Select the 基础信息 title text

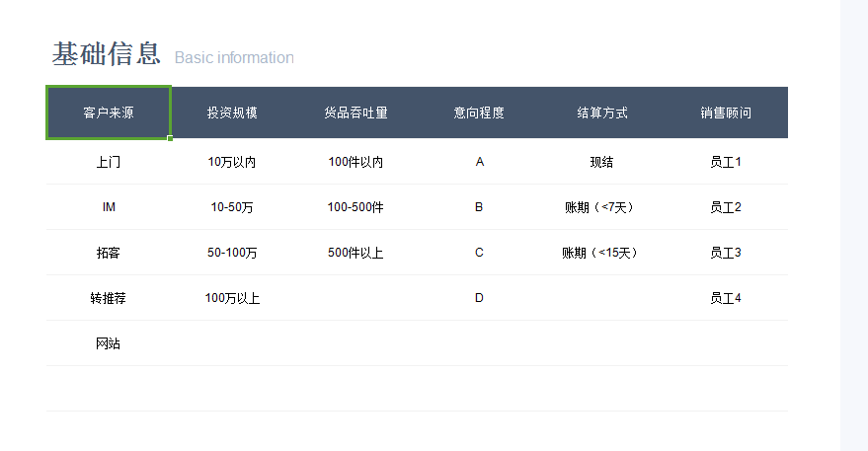pyautogui.click(x=107, y=54)
